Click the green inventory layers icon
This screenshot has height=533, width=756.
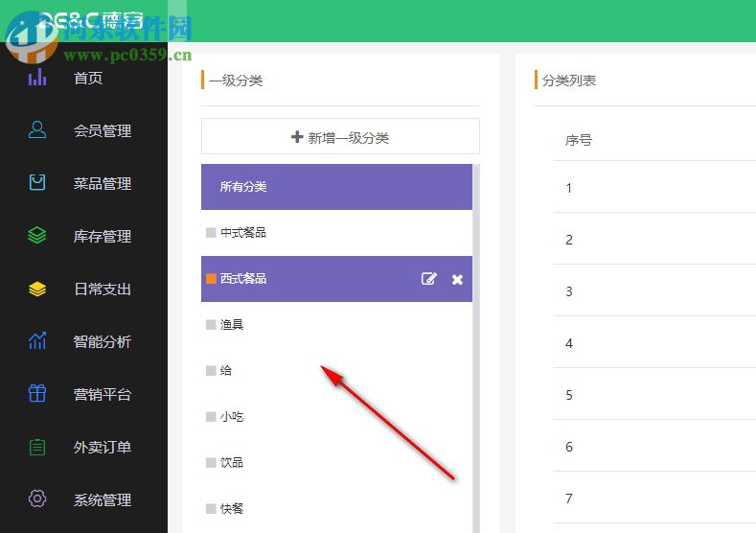[37, 236]
